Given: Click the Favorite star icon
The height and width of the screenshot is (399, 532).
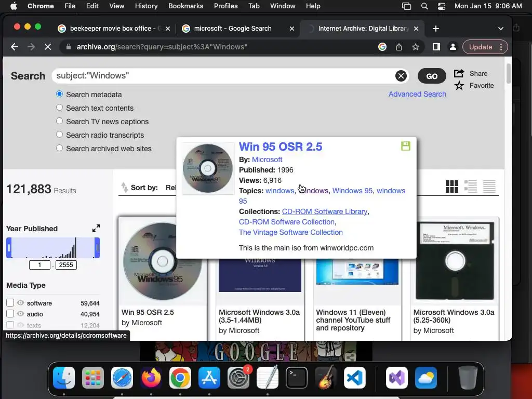Looking at the screenshot, I should 459,86.
